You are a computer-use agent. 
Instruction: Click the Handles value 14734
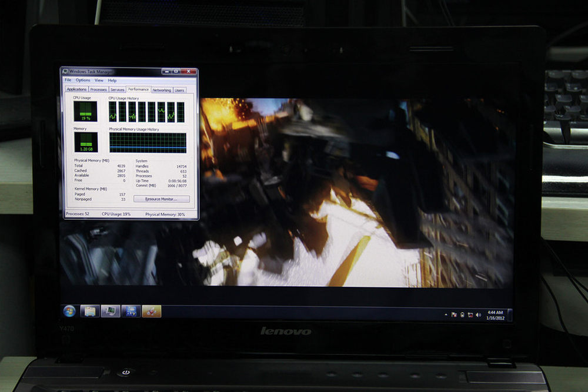182,166
